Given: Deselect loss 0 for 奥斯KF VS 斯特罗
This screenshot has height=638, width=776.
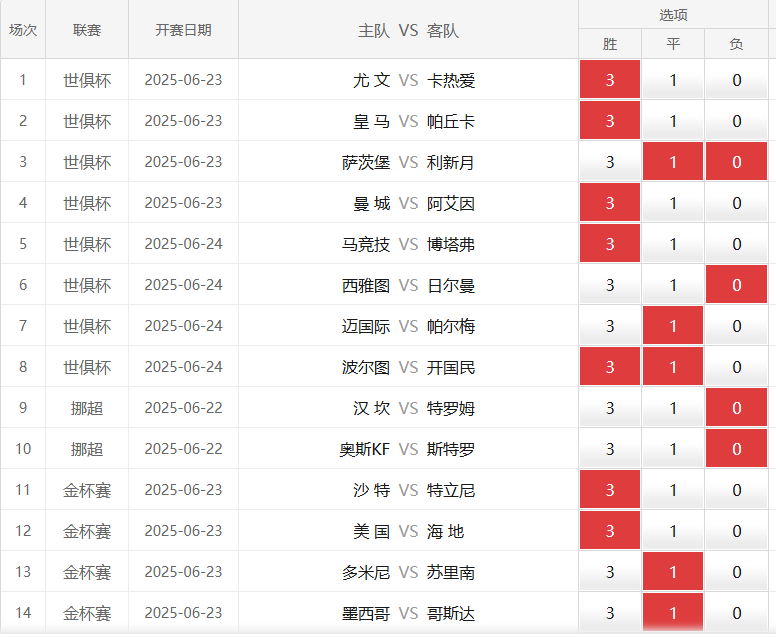Looking at the screenshot, I should 736,449.
